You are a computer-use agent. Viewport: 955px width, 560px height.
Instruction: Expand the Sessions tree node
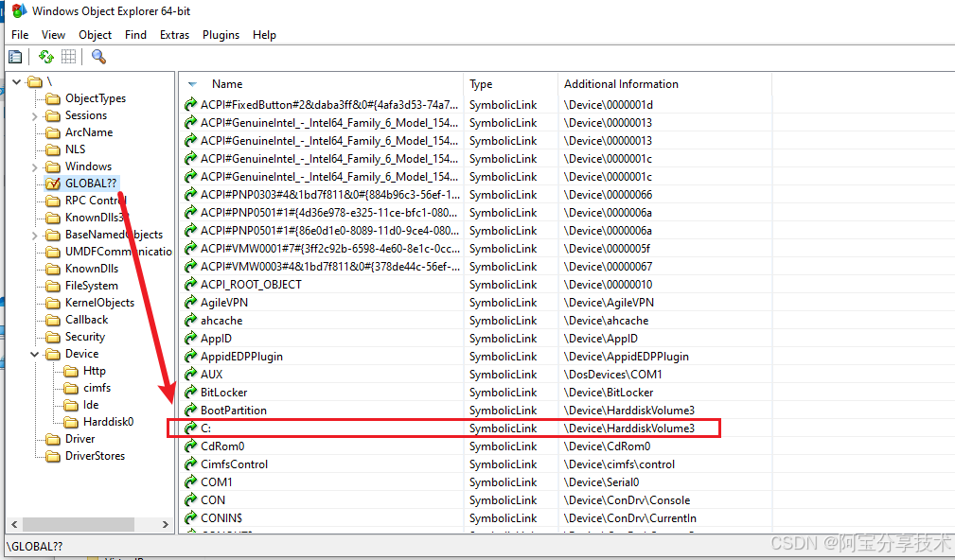pyautogui.click(x=35, y=116)
